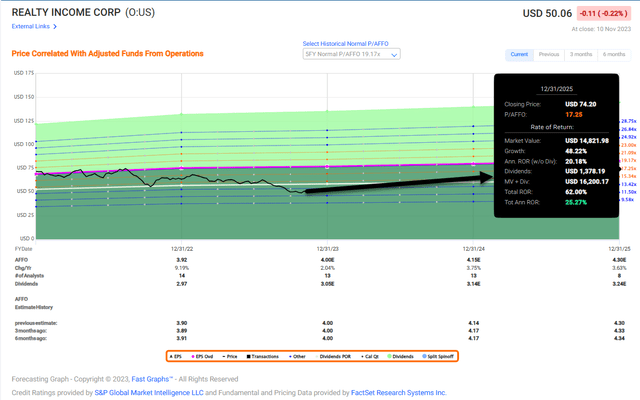Click the 12/31/22 date axis label
Screen dimensions: 640x400
[x=182, y=249]
